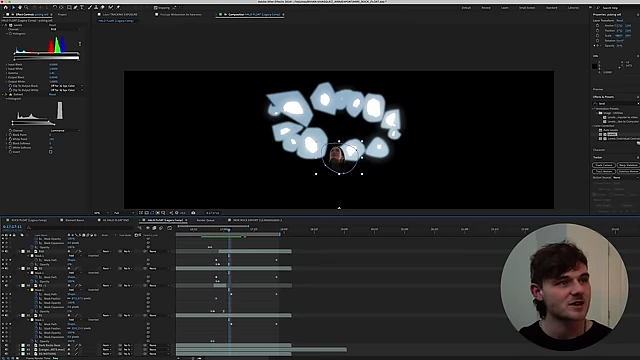Open the Levels Channel RGB dropdown

(x=64, y=29)
